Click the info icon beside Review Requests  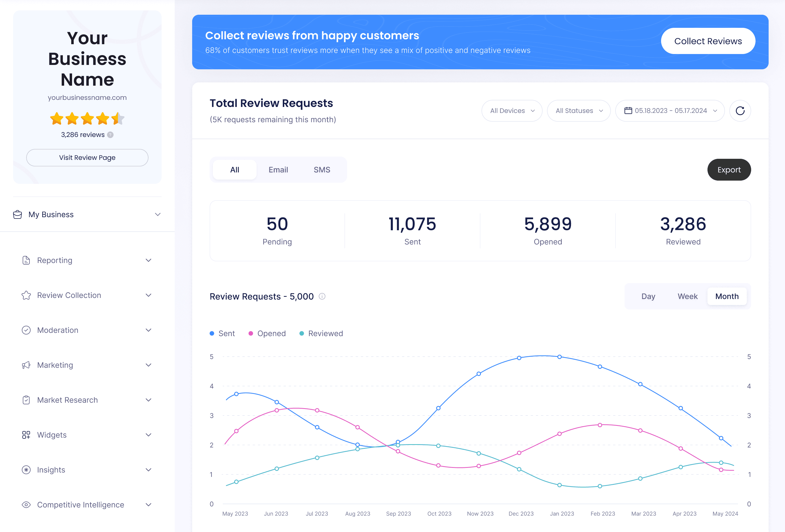322,296
